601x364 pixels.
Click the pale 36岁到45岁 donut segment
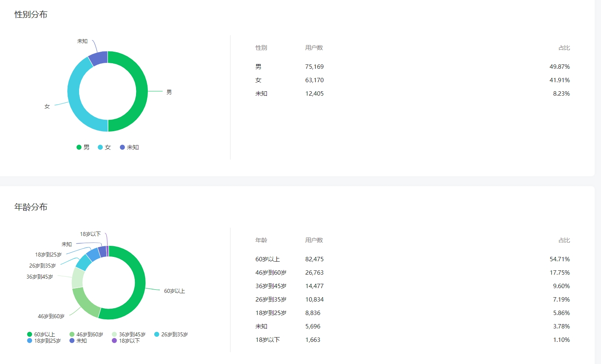(x=77, y=278)
